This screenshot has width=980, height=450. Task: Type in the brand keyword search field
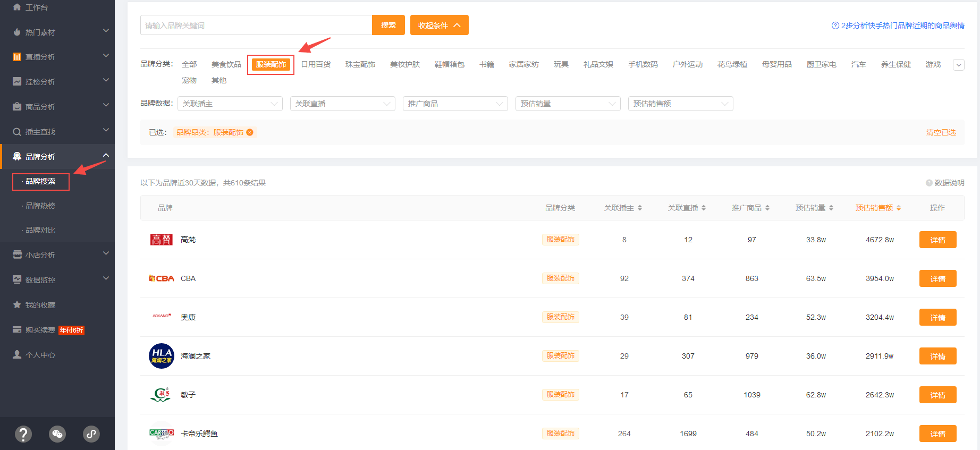tap(256, 25)
